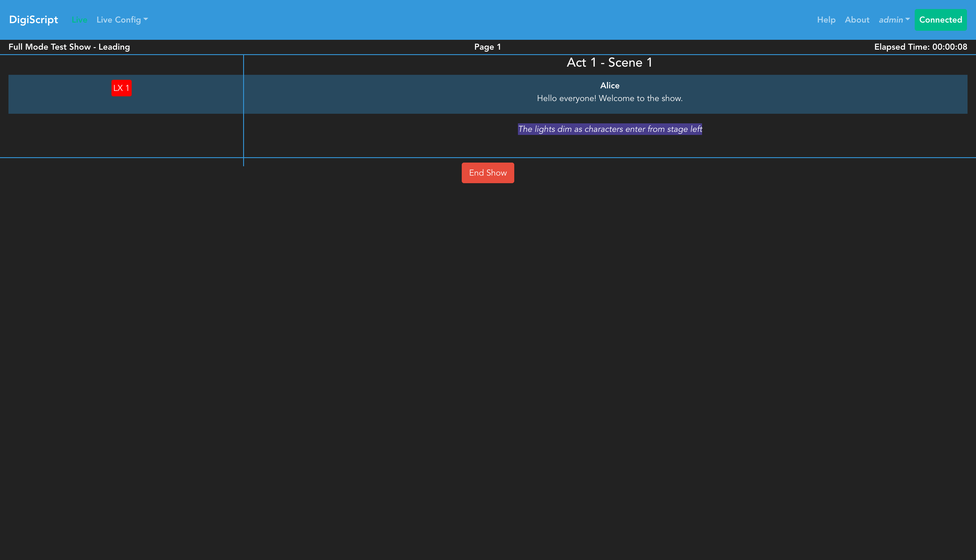Click the DigiScript brand logo

click(x=34, y=19)
